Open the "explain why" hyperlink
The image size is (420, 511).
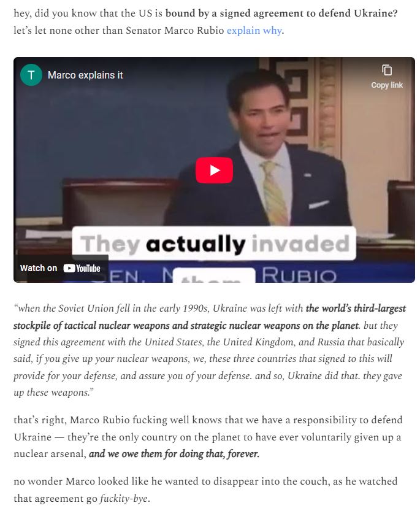tap(254, 31)
